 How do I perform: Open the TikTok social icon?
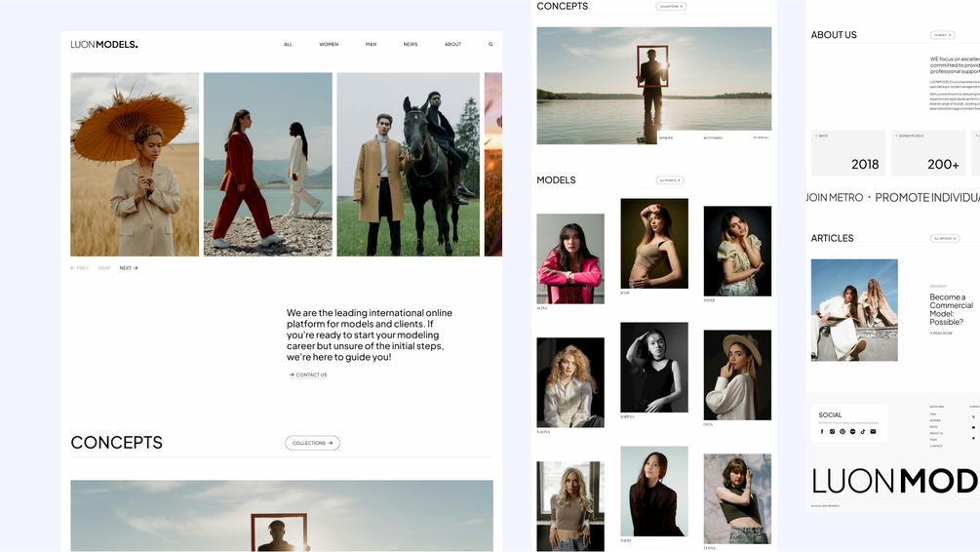click(863, 431)
